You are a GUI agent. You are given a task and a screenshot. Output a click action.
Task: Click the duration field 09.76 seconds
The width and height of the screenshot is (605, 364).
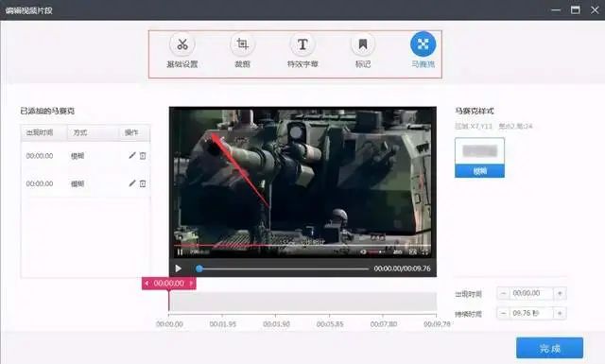click(531, 313)
